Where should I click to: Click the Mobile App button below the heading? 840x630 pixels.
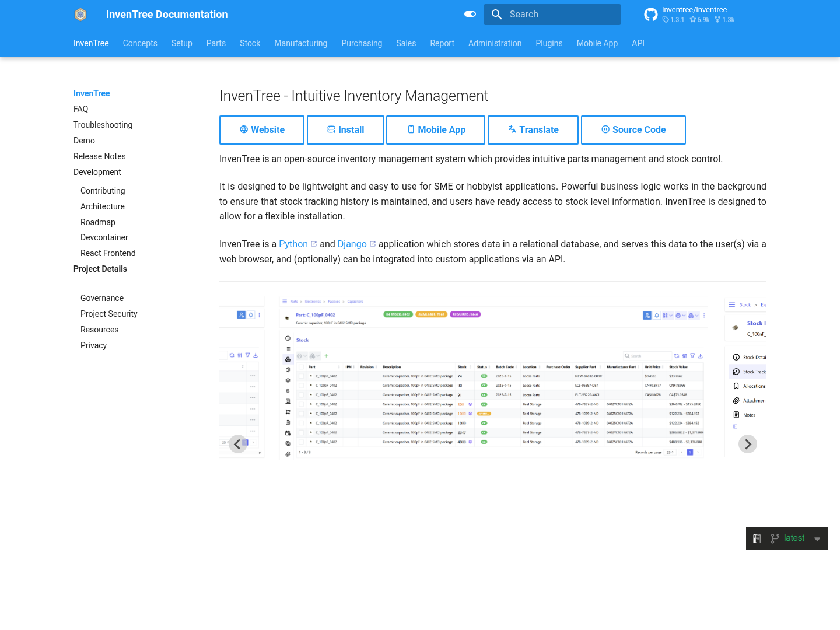436,130
